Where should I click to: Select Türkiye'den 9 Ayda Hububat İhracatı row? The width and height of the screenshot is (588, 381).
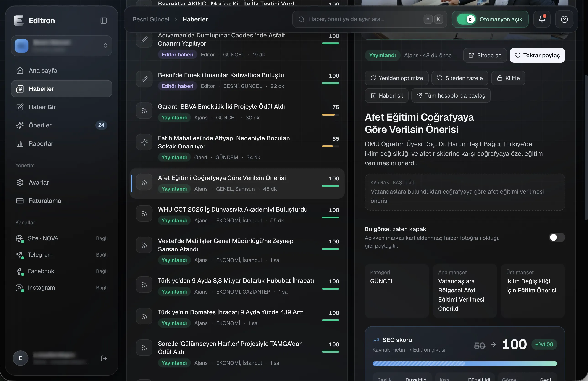pos(237,286)
